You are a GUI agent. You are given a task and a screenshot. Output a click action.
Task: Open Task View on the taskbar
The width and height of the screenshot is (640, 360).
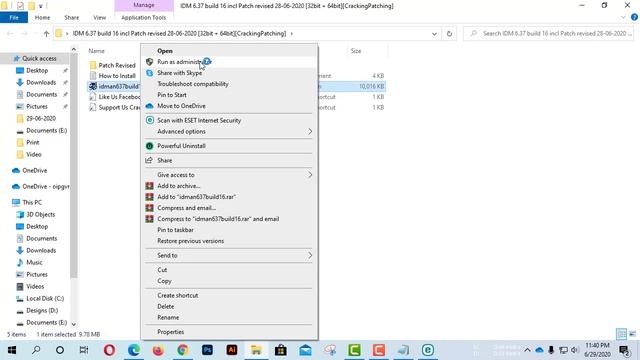84,350
